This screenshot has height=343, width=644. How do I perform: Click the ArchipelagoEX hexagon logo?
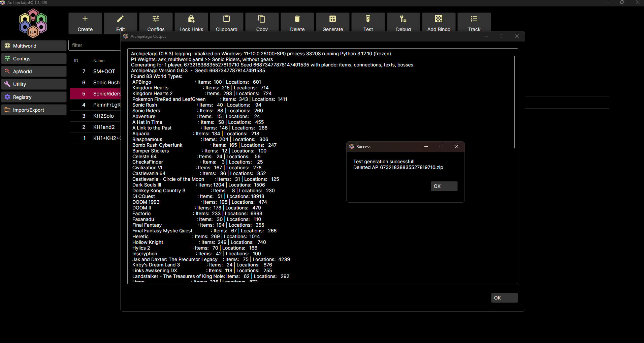(x=33, y=23)
